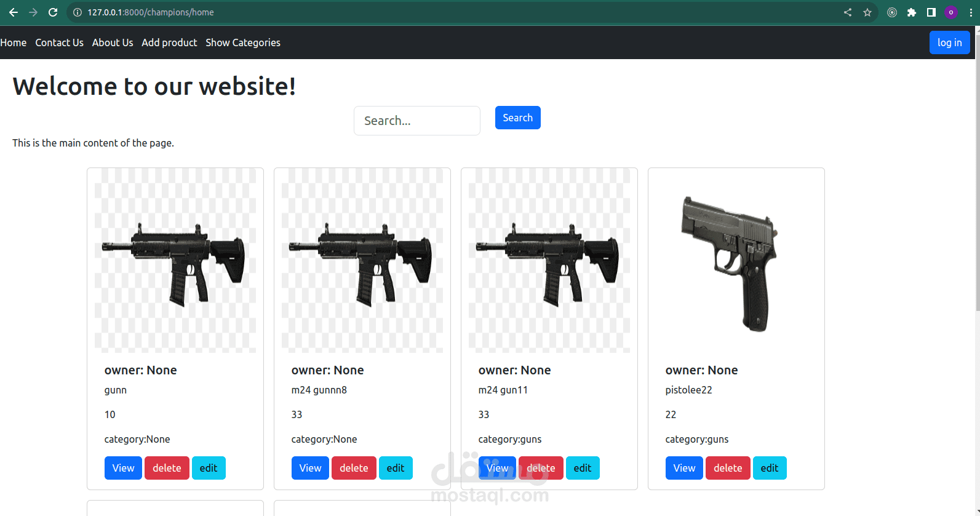Reload the page with refresh icon

click(x=53, y=12)
